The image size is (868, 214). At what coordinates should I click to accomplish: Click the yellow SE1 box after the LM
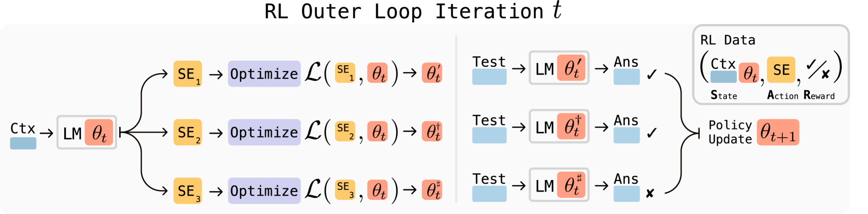[x=188, y=74]
